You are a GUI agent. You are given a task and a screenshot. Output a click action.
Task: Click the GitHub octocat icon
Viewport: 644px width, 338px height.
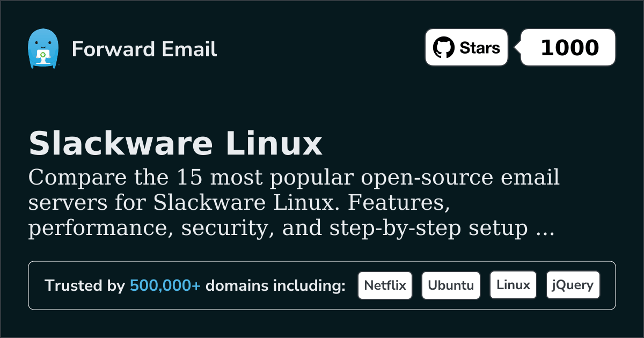pyautogui.click(x=444, y=48)
